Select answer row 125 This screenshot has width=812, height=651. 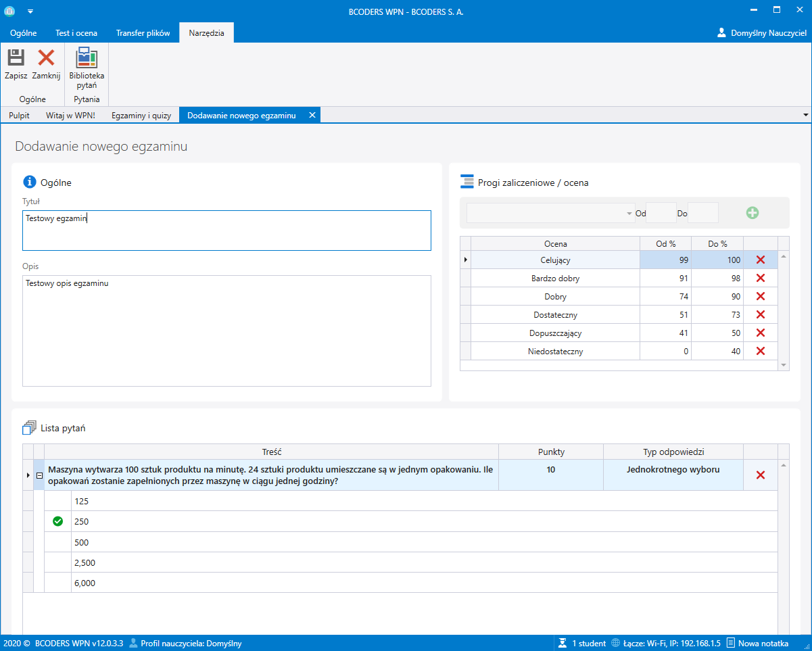tap(425, 501)
